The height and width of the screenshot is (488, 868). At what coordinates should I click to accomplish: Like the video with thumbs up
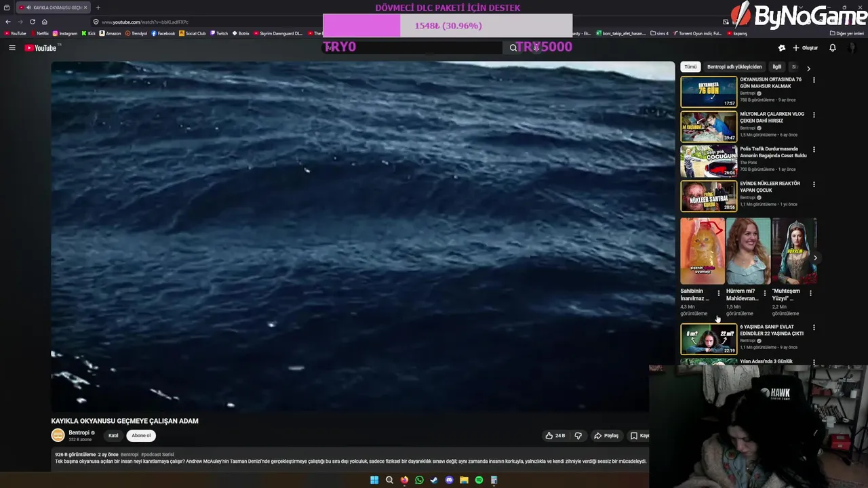point(555,436)
